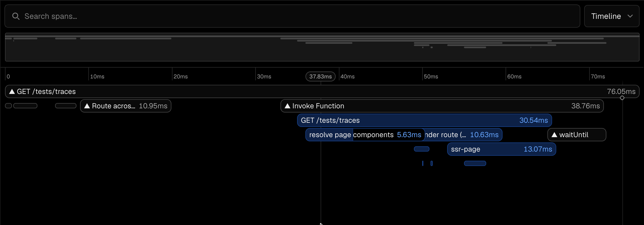This screenshot has width=644, height=225.
Task: Open the Timeline view dropdown
Action: point(612,16)
